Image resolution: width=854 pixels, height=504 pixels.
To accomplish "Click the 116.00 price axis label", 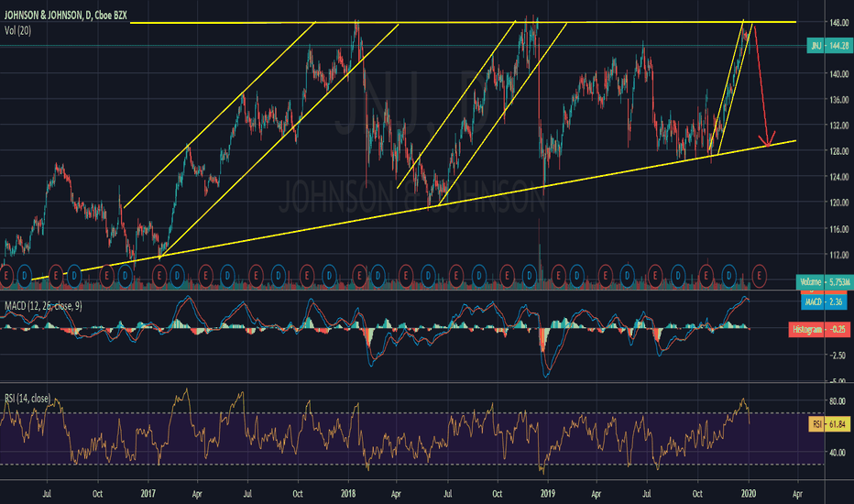I will [x=838, y=229].
